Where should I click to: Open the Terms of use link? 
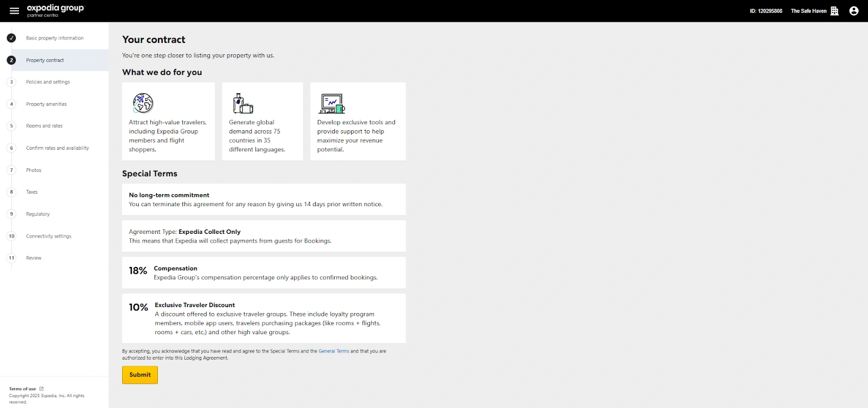[22, 388]
